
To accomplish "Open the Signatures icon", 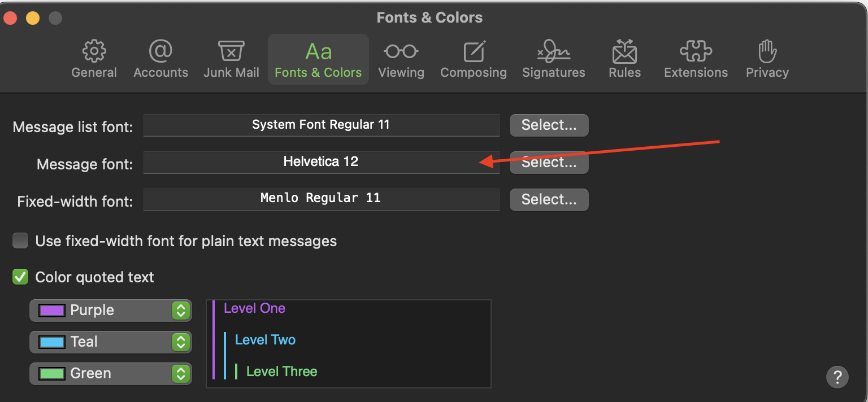I will [x=553, y=52].
